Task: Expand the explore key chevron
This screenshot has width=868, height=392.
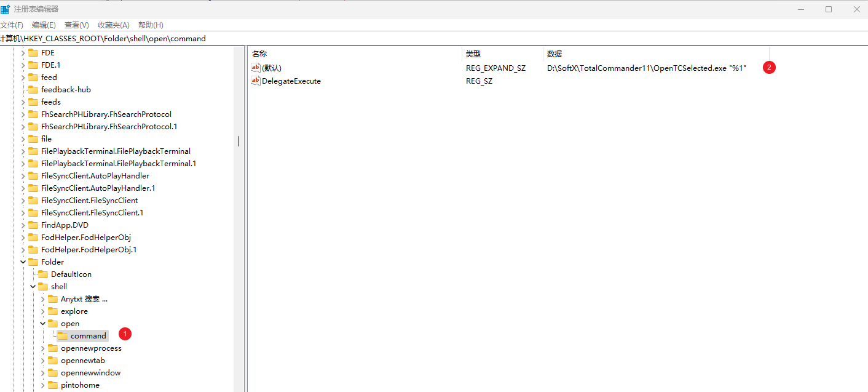Action: point(43,311)
